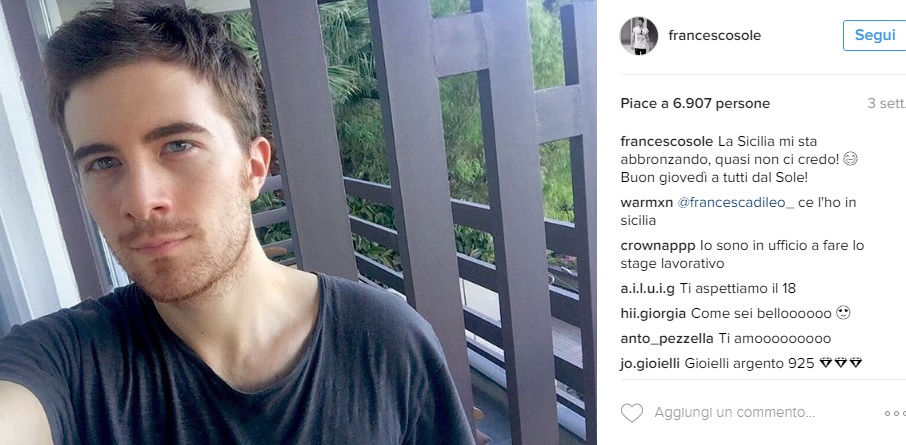Click heart-eyes emoji in hii.giorgia comment
Screen dimensions: 906x445
[844, 314]
